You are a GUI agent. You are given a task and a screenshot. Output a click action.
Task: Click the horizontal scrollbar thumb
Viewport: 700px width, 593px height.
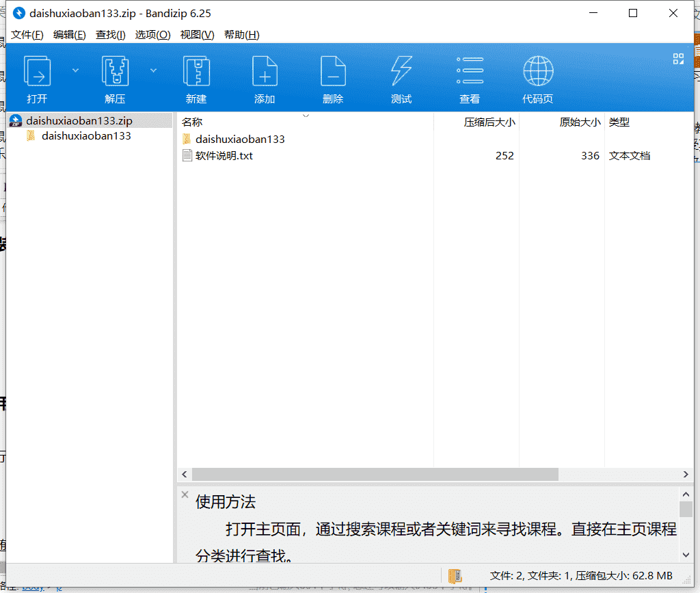tap(375, 474)
